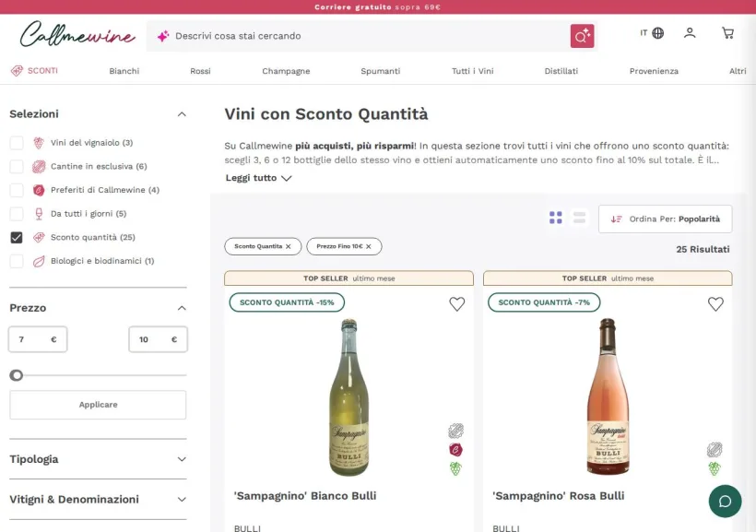Click the '25 Risultati' results count
Viewport: 756px width, 532px height.
703,249
